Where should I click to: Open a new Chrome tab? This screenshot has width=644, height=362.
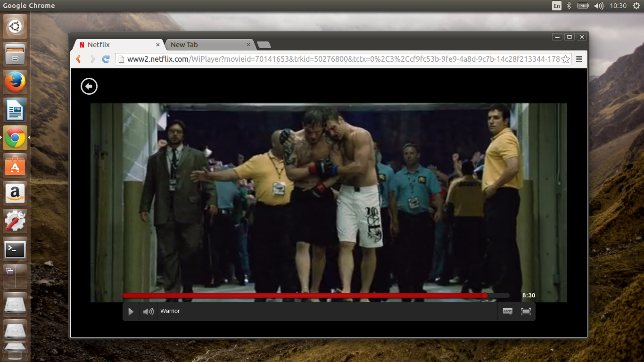[x=264, y=45]
